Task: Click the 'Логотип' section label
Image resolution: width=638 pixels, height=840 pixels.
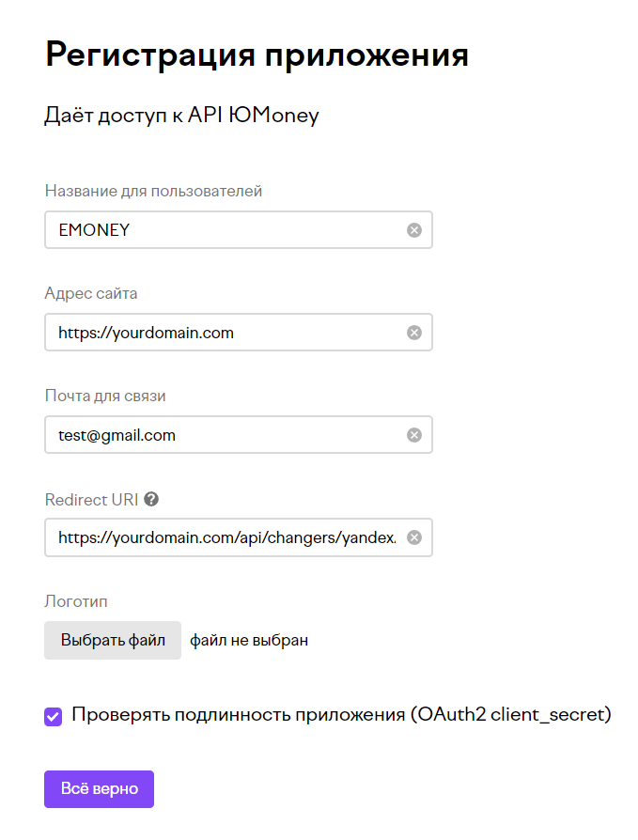Action: (77, 600)
